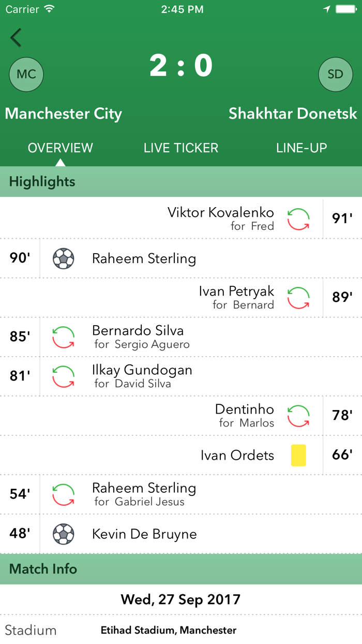Tap substitution icon for Viktor Kovalenko
The image size is (362, 644).
click(x=298, y=219)
